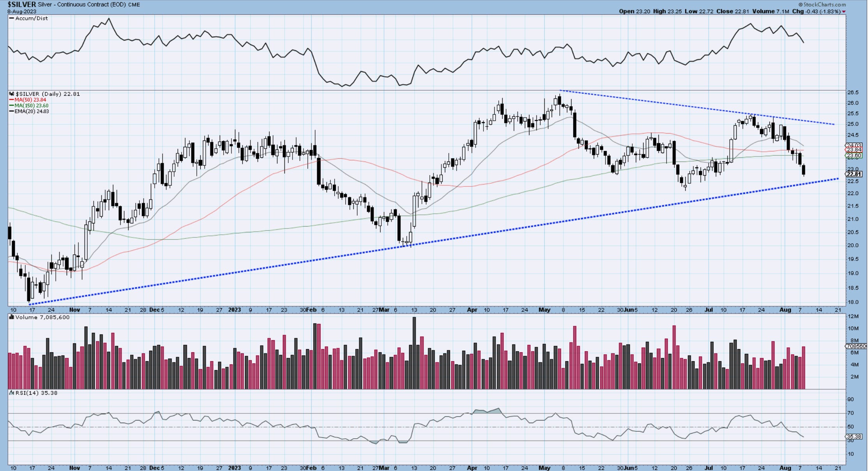Click the 8-Aug-2023 date text

click(x=22, y=11)
